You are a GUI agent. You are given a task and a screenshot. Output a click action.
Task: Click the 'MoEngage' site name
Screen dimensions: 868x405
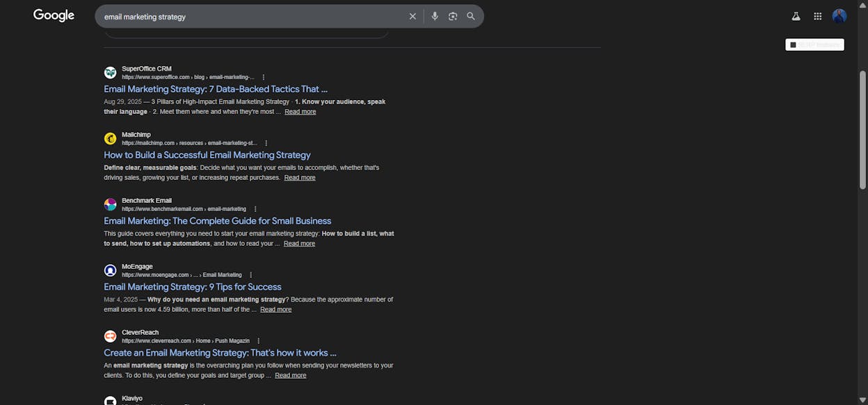(137, 267)
